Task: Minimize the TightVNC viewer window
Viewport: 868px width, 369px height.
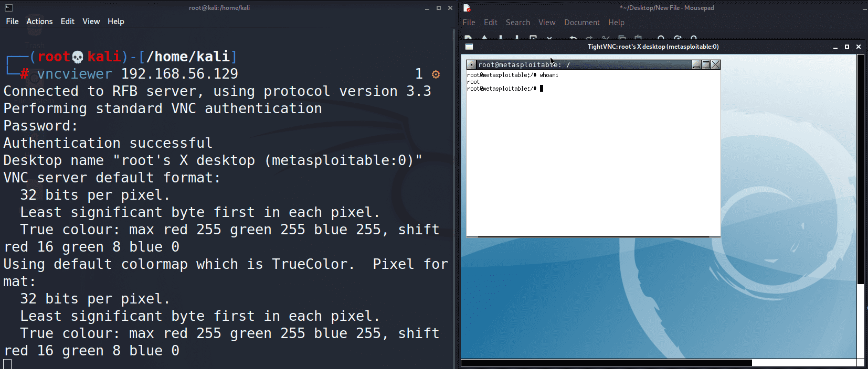Action: click(835, 47)
